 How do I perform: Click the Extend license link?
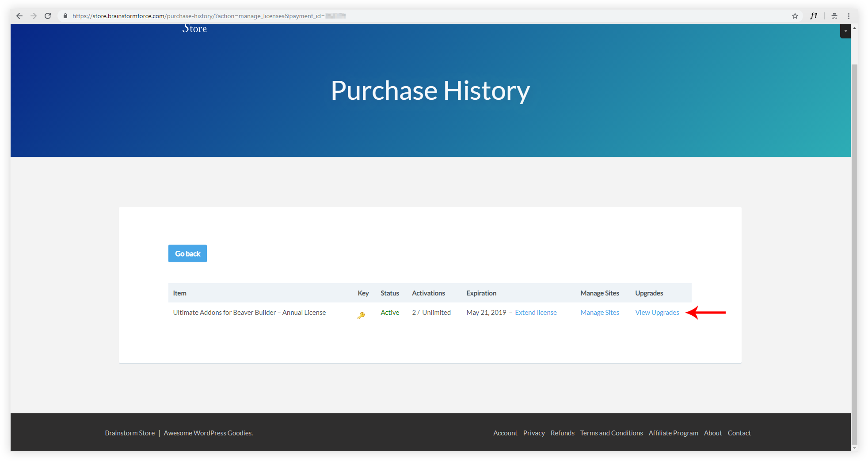tap(536, 313)
